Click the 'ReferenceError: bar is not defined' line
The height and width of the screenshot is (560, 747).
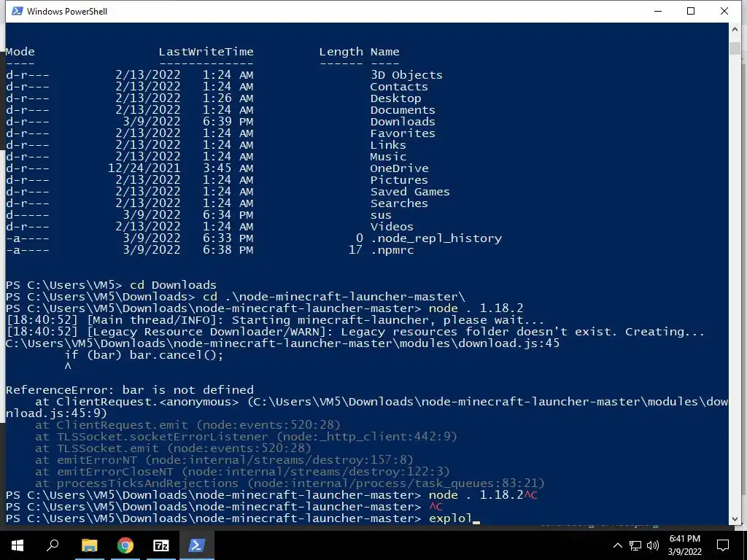click(x=130, y=390)
